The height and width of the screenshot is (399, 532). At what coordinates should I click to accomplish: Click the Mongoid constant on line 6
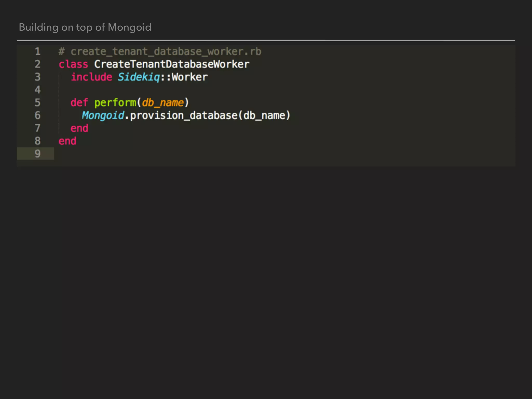103,115
